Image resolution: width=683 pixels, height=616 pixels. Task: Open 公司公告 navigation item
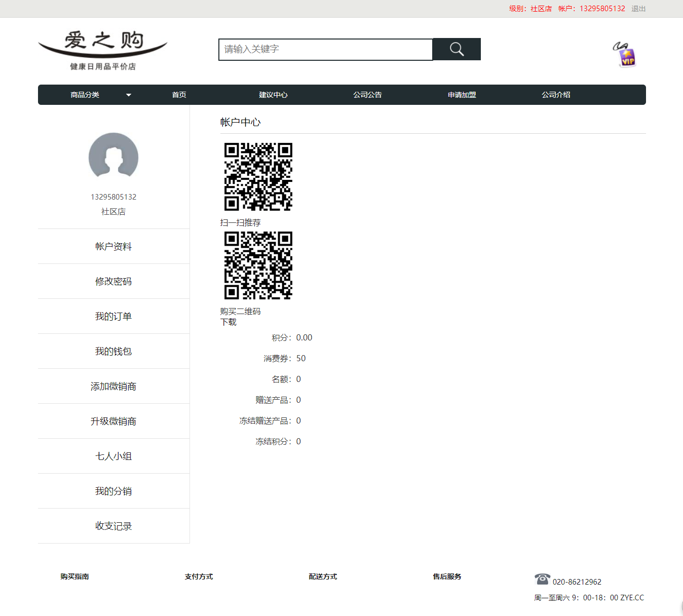pos(367,95)
